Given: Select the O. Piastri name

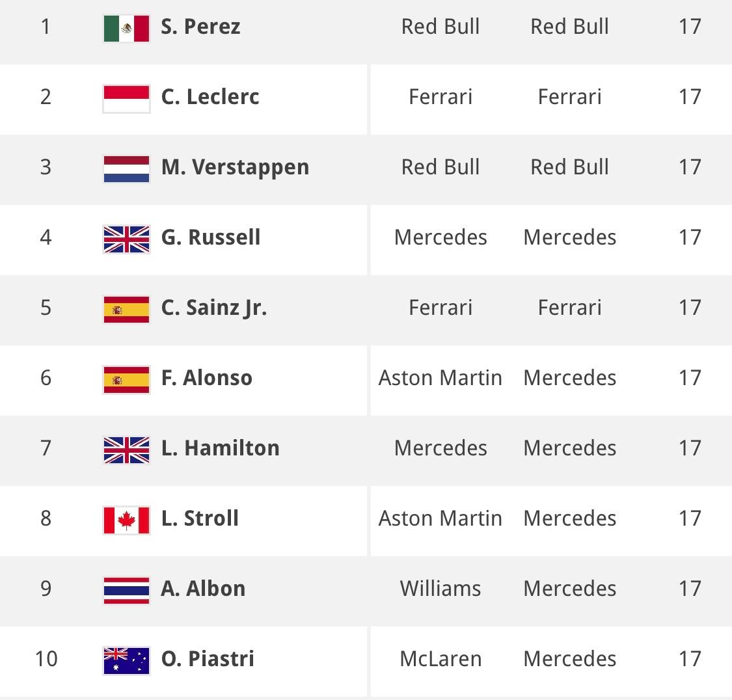Looking at the screenshot, I should [208, 659].
